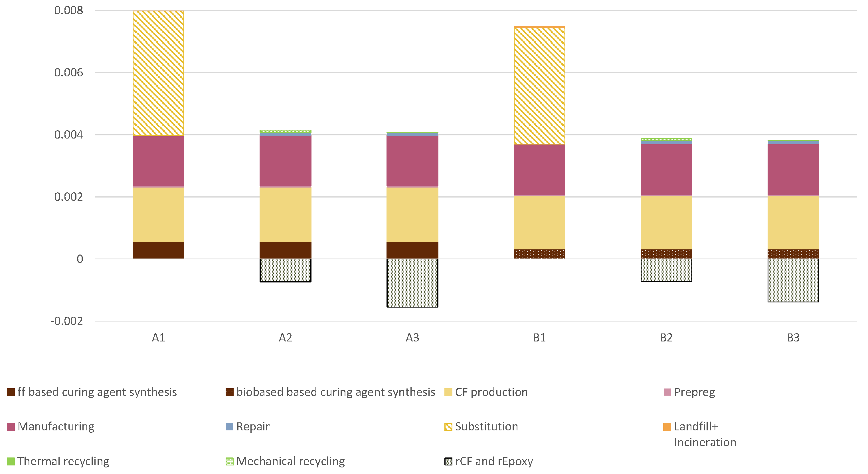Click the biobased curing agent legend swatch
The height and width of the screenshot is (474, 868).
(229, 392)
